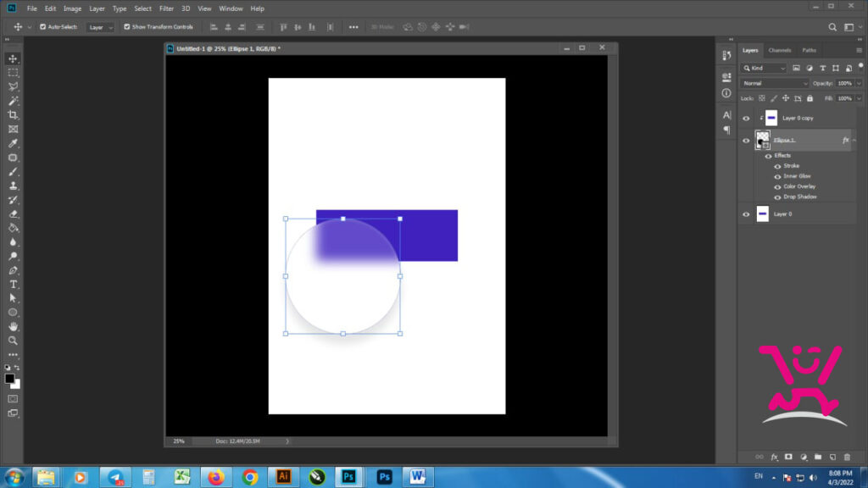Select the Pen tool
This screenshot has width=868, height=488.
click(13, 270)
